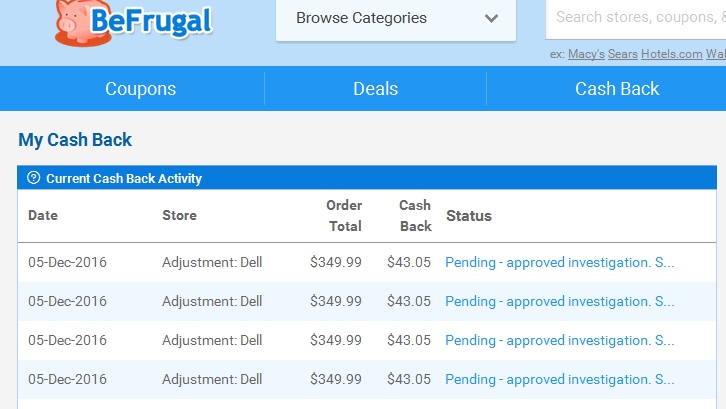
Task: Open the second row's Pending status link
Action: tap(560, 301)
